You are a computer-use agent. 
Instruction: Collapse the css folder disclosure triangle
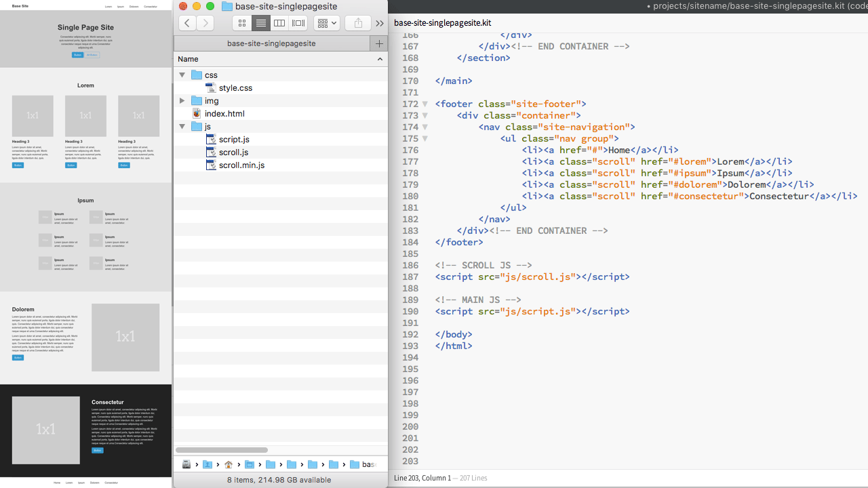(x=182, y=75)
